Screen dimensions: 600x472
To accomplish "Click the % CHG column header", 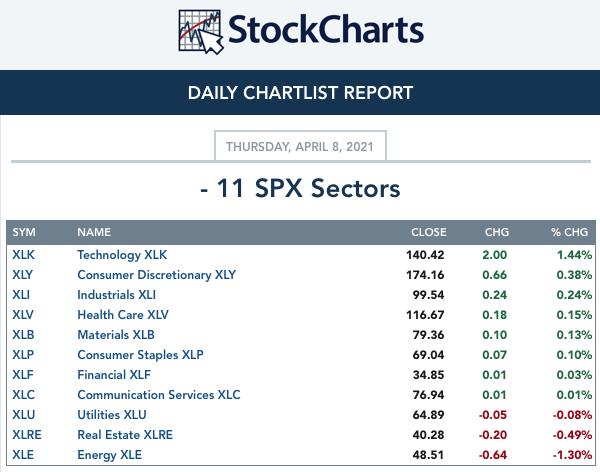I will 569,232.
